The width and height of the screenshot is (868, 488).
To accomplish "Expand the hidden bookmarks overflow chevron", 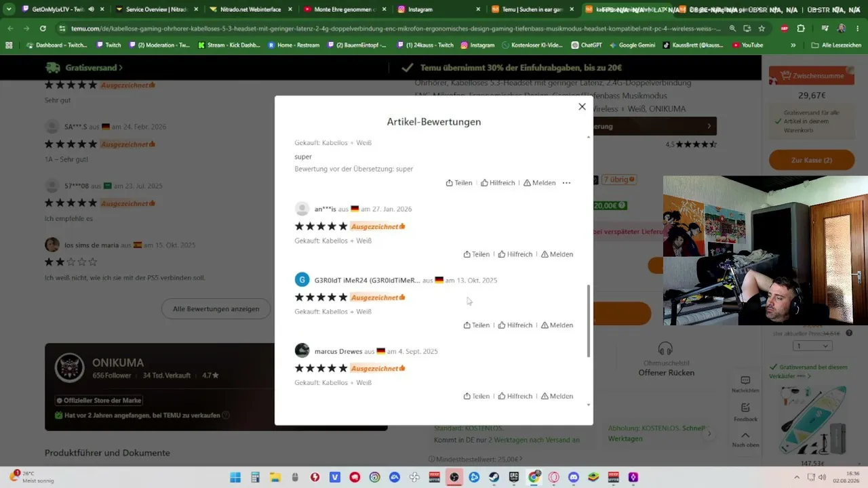I will coord(793,45).
